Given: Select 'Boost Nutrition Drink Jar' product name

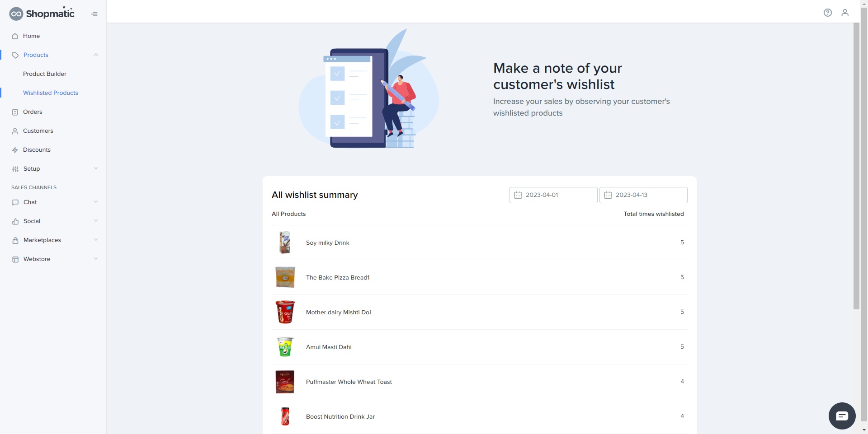Looking at the screenshot, I should (340, 417).
